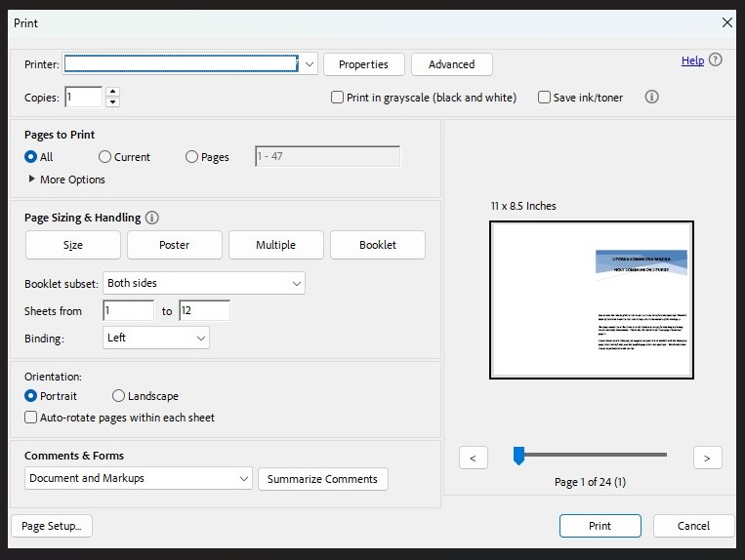
Task: Go to previous preview page
Action: 474,458
